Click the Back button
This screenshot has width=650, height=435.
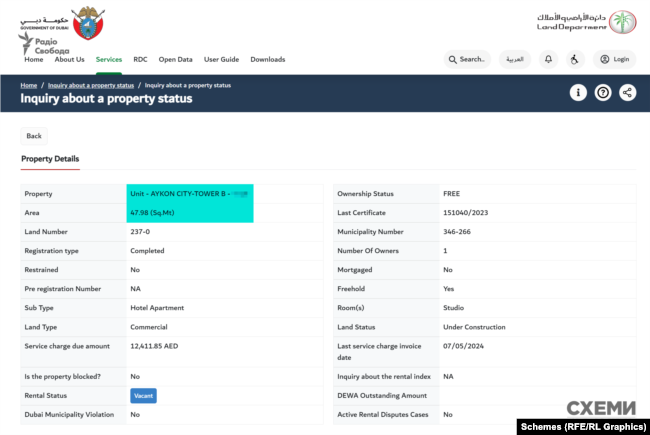pyautogui.click(x=34, y=136)
